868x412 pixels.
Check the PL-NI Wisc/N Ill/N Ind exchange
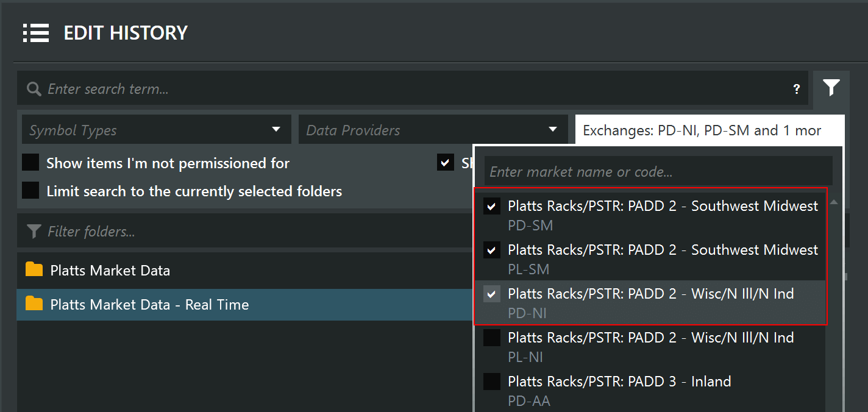pyautogui.click(x=492, y=338)
